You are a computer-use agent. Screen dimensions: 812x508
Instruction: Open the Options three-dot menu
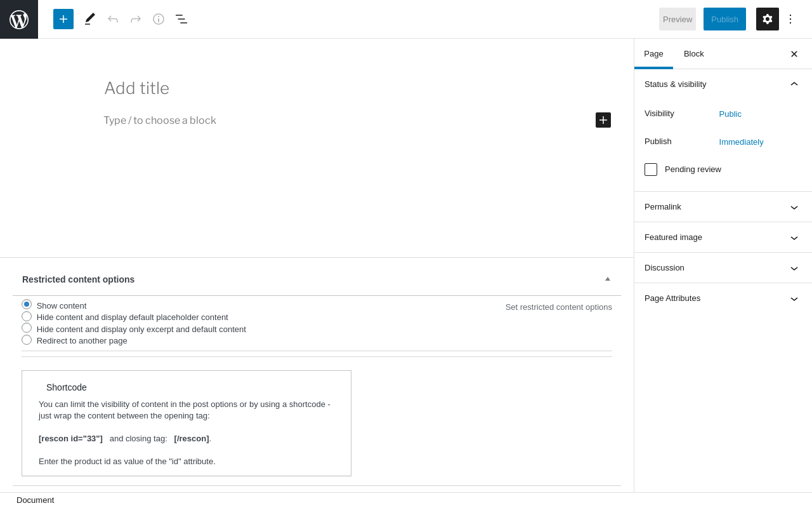[x=790, y=19]
